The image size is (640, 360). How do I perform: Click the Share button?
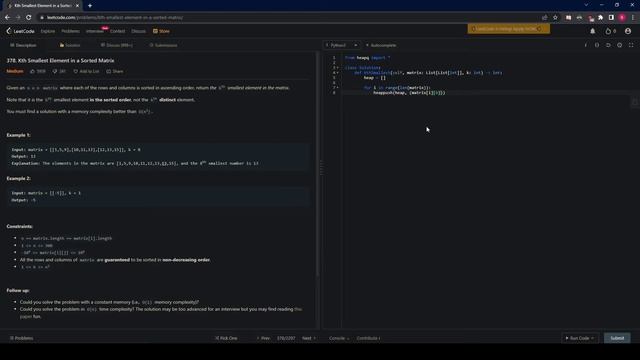(x=115, y=71)
